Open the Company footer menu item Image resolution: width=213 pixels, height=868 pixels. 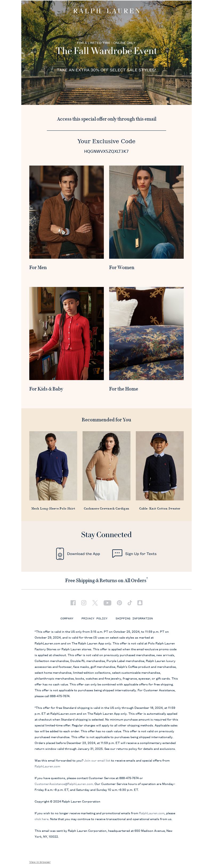pos(67,618)
